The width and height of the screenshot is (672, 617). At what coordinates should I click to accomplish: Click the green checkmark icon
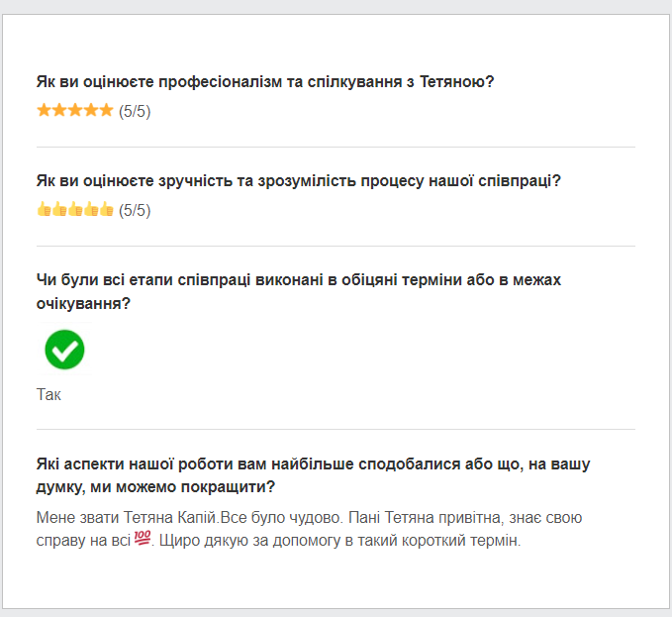[64, 350]
